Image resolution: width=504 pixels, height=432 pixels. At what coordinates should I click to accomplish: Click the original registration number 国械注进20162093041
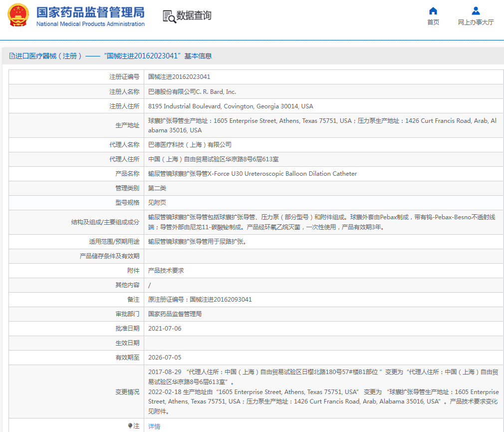pyautogui.click(x=200, y=300)
